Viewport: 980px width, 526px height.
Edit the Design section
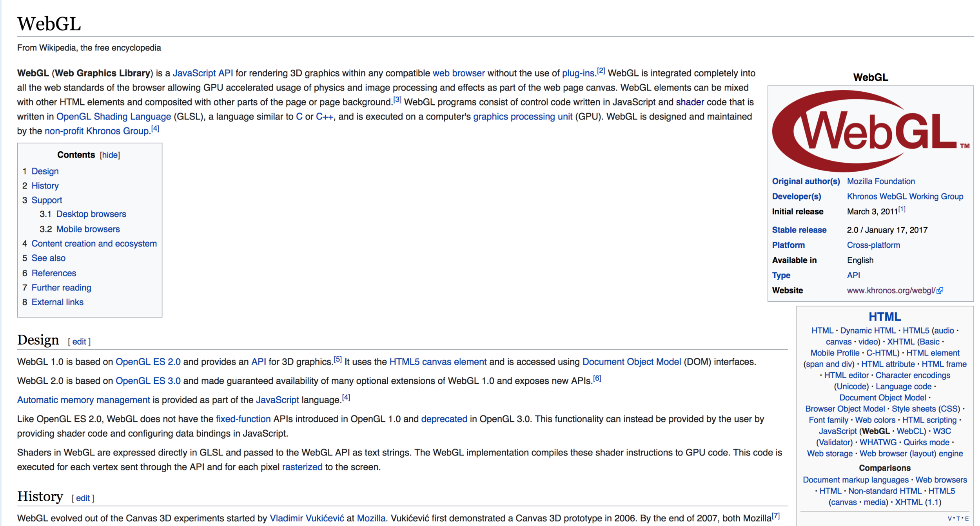(x=79, y=341)
